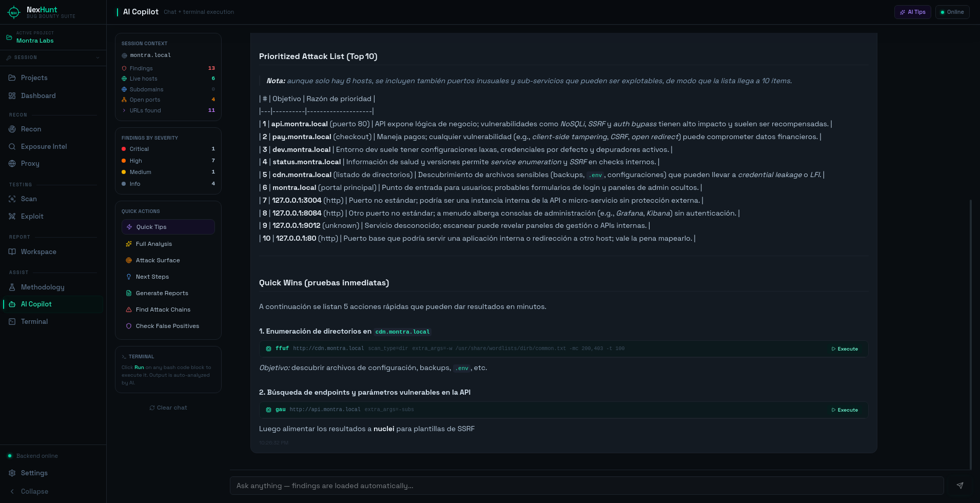Execute the ffuf directory enumeration command

(x=845, y=349)
